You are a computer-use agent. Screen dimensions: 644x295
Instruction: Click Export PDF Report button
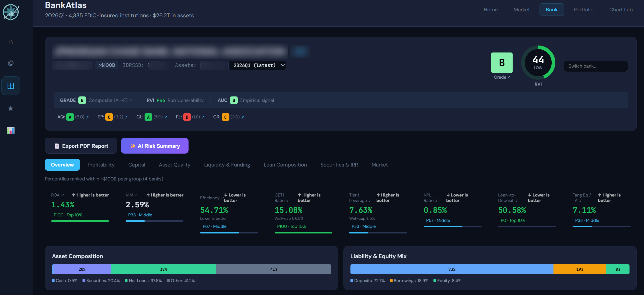tap(81, 146)
